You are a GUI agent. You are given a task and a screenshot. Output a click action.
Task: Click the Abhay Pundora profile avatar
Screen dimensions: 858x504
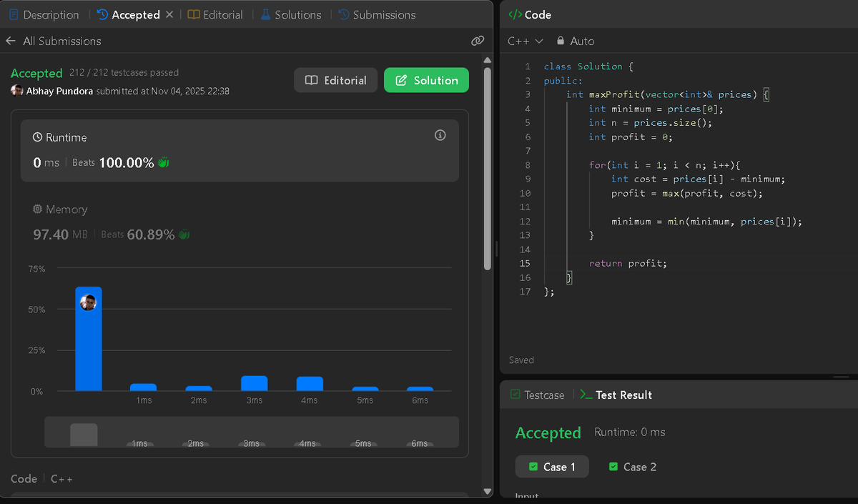click(16, 91)
